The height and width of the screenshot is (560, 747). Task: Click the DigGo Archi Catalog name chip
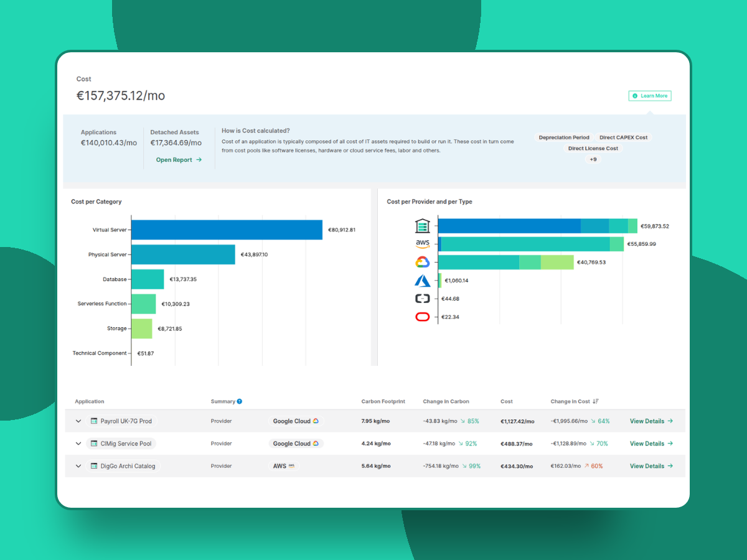tap(123, 466)
